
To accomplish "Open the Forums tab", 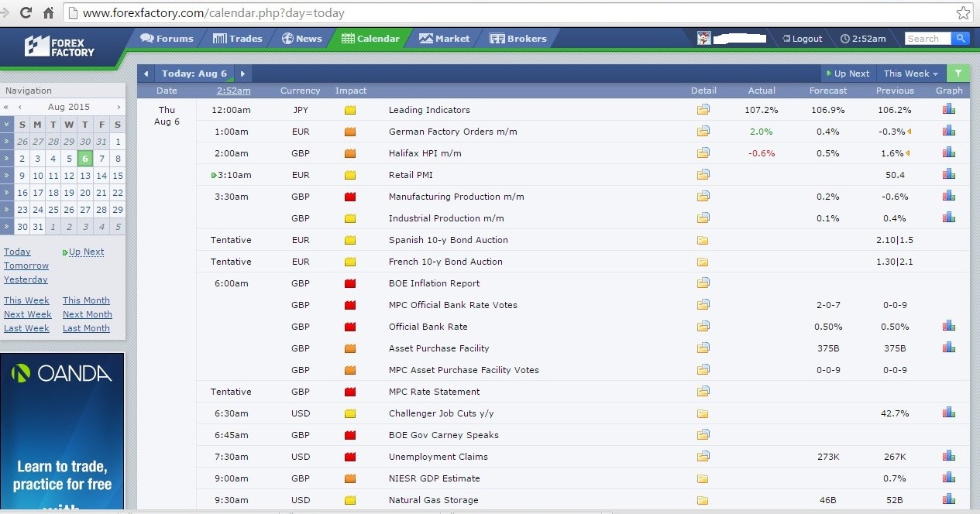I will click(167, 38).
